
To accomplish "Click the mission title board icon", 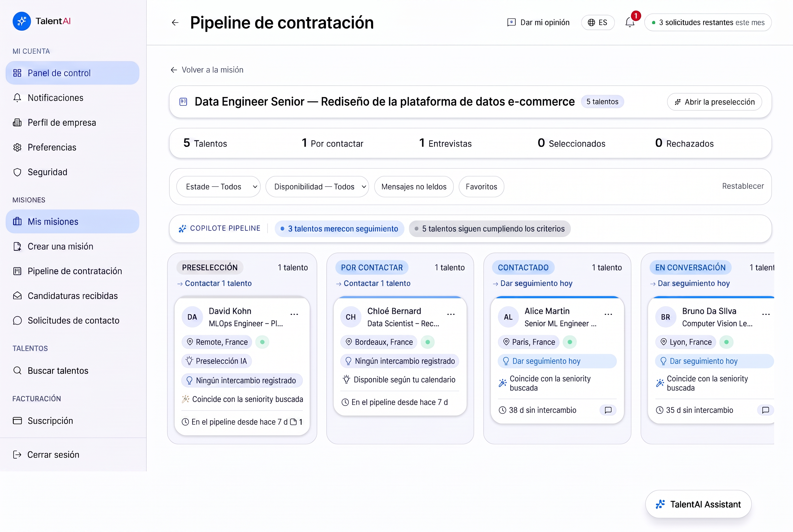I will coord(183,101).
